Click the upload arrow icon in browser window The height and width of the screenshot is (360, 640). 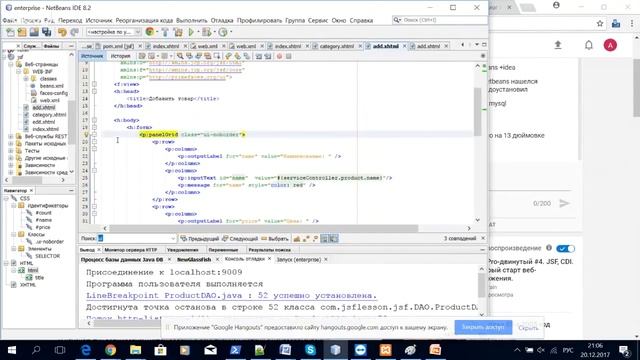click(558, 45)
